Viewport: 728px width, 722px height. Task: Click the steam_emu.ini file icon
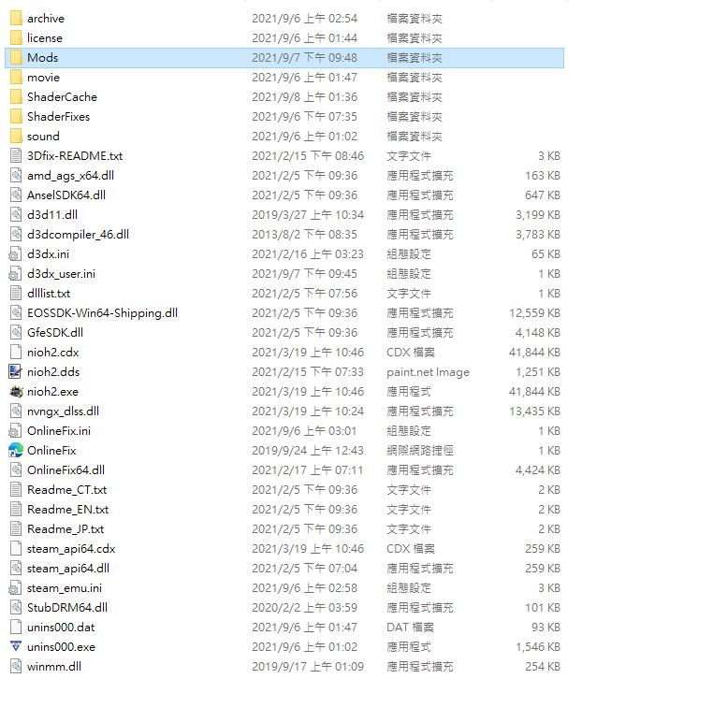[x=15, y=587]
